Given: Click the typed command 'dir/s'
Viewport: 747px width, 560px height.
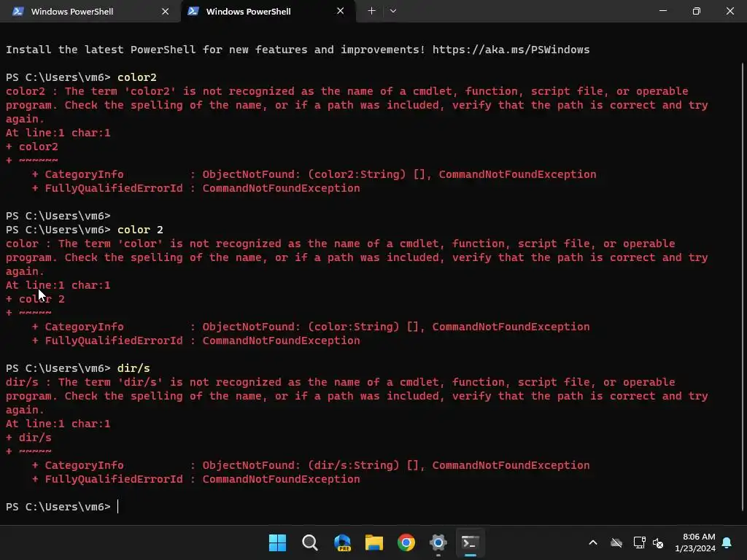Looking at the screenshot, I should 134,368.
